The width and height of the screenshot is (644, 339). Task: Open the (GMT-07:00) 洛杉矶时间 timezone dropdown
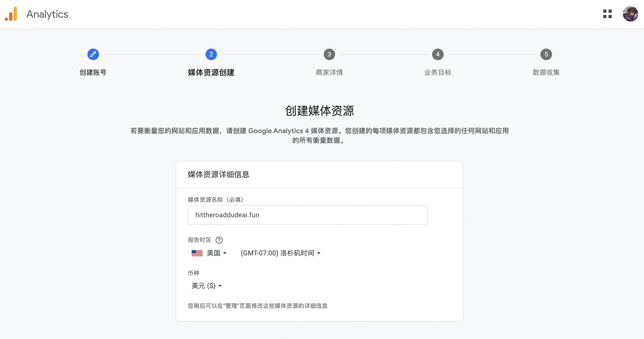pos(280,253)
